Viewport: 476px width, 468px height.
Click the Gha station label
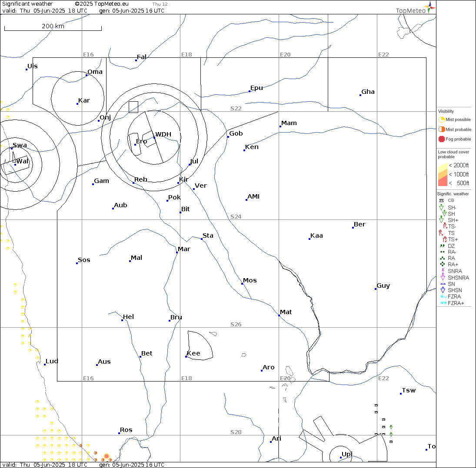point(368,92)
